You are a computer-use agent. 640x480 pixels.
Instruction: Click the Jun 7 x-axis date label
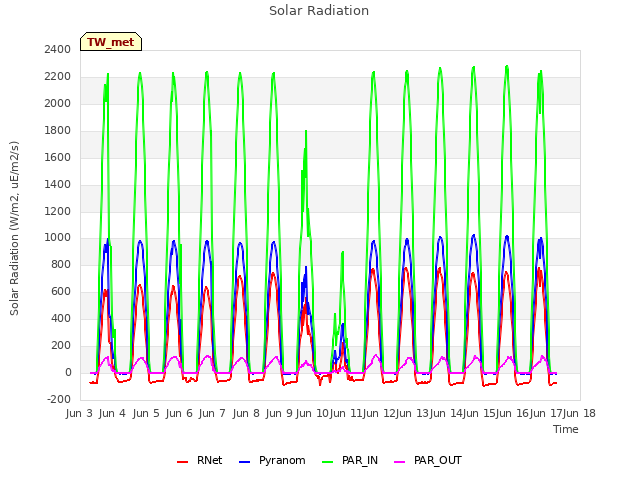(x=212, y=413)
